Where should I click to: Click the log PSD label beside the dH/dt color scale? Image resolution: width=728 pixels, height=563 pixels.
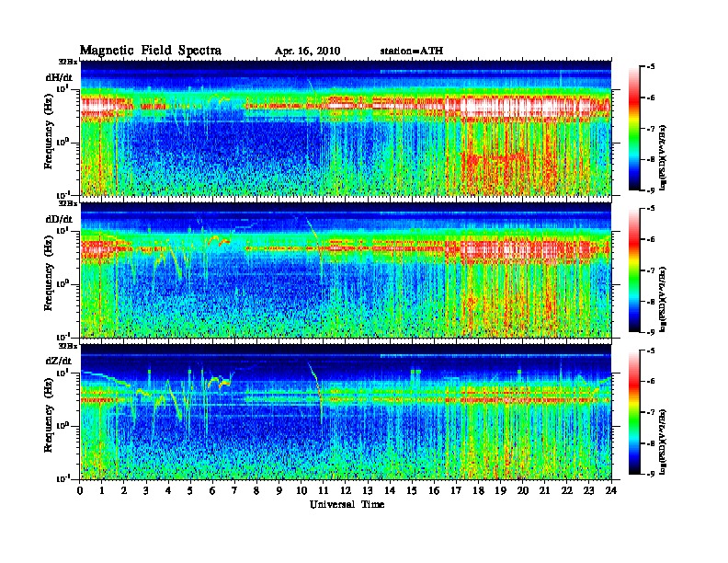tap(664, 158)
